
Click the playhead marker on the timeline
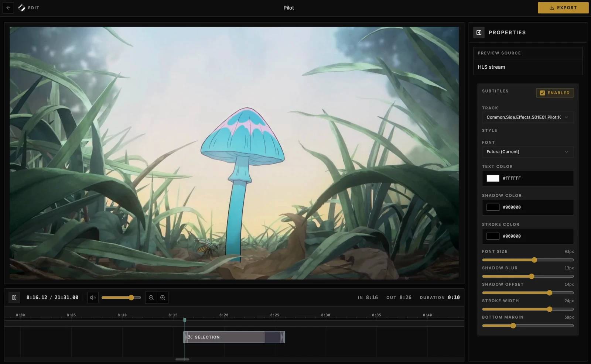(185, 320)
